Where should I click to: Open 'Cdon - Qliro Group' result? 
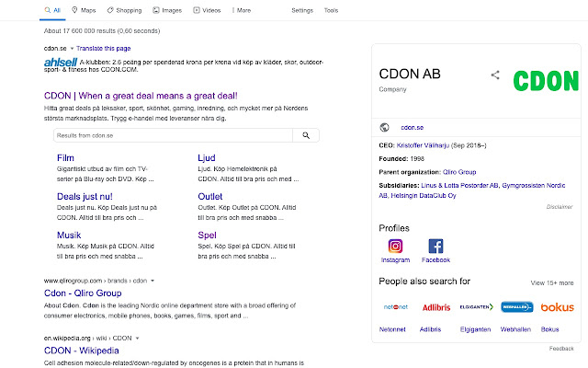(x=83, y=293)
